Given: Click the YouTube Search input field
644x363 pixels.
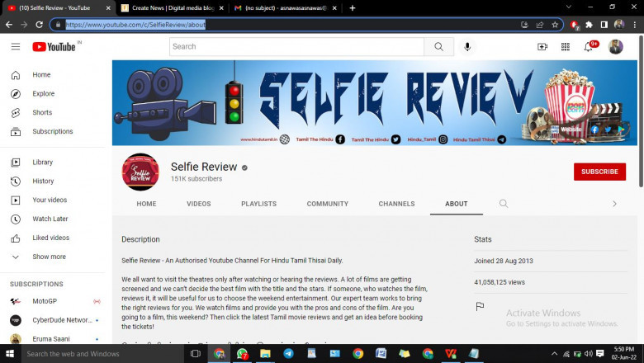Looking at the screenshot, I should pyautogui.click(x=296, y=47).
